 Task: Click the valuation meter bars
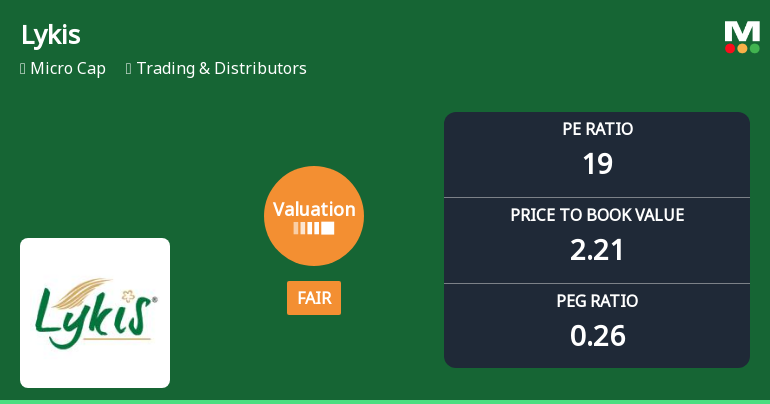(x=314, y=228)
